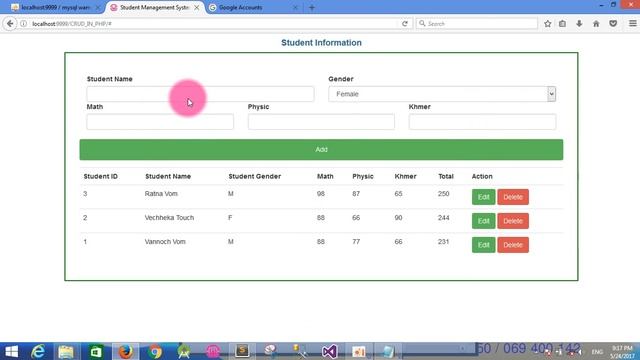Focus the Student Name input field
Screen dimensions: 640x360
[200, 94]
